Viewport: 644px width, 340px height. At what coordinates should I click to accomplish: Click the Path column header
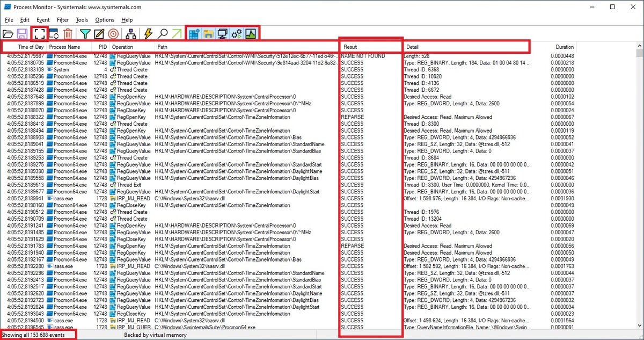pyautogui.click(x=247, y=47)
